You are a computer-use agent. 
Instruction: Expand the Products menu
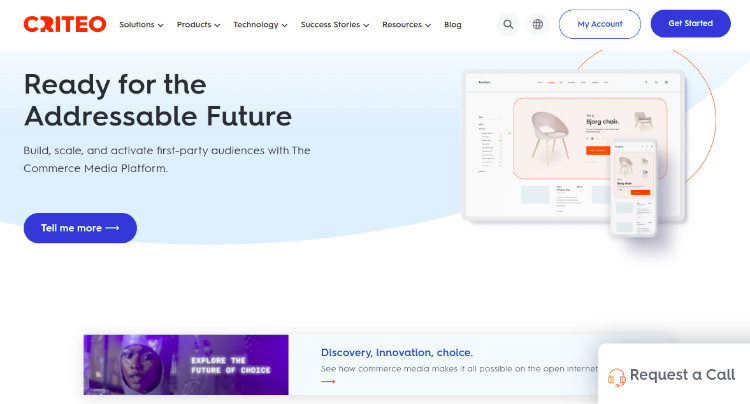[x=199, y=24]
